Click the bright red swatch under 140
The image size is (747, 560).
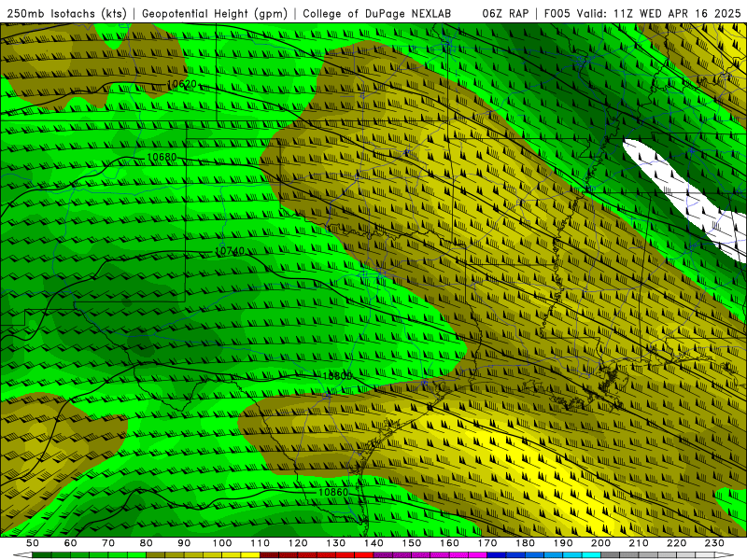tap(364, 555)
